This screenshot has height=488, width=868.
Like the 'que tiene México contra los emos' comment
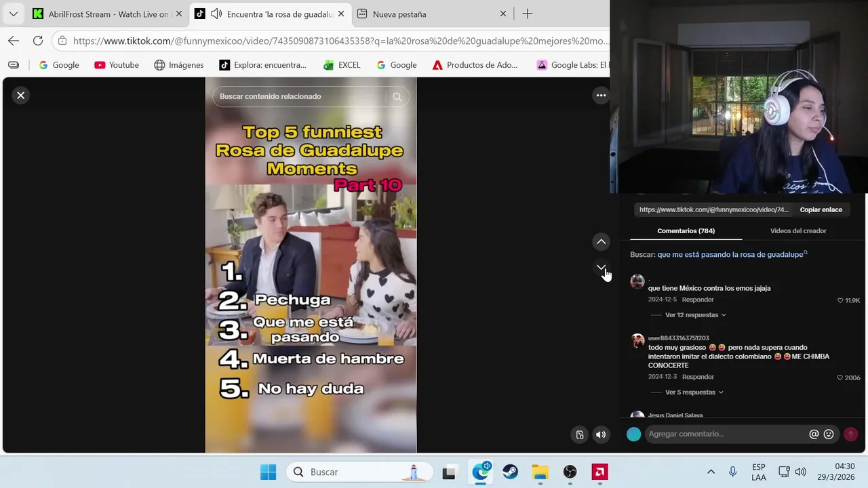[x=840, y=300]
